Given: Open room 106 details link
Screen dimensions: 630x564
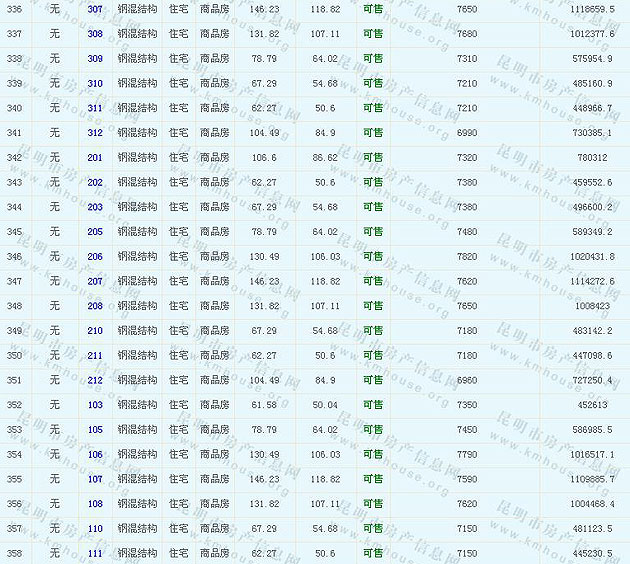Looking at the screenshot, I should pyautogui.click(x=95, y=455).
